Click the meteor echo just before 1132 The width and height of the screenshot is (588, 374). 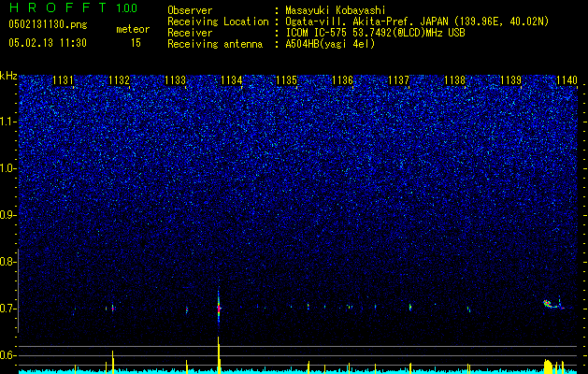pos(112,309)
